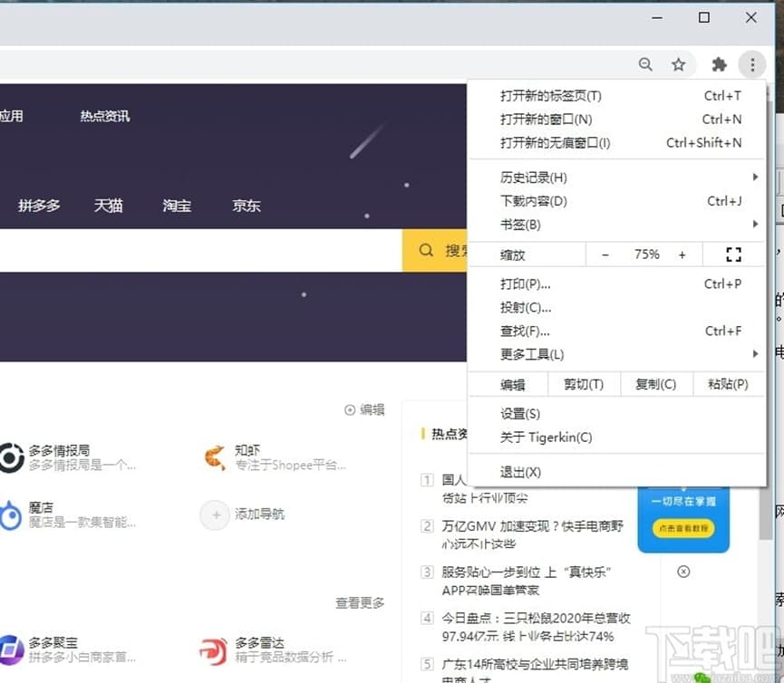Increase zoom with the plus button

click(682, 255)
